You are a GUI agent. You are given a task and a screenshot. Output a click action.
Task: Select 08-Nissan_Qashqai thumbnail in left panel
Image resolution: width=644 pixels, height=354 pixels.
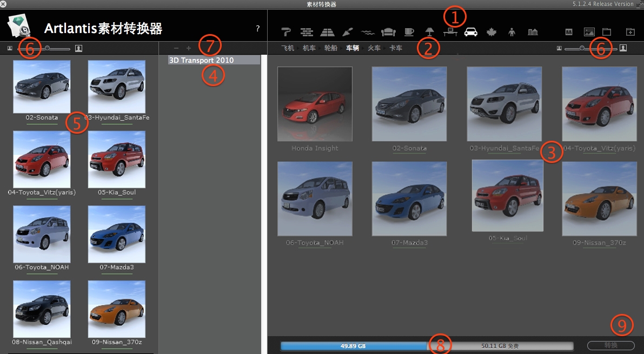(x=42, y=309)
